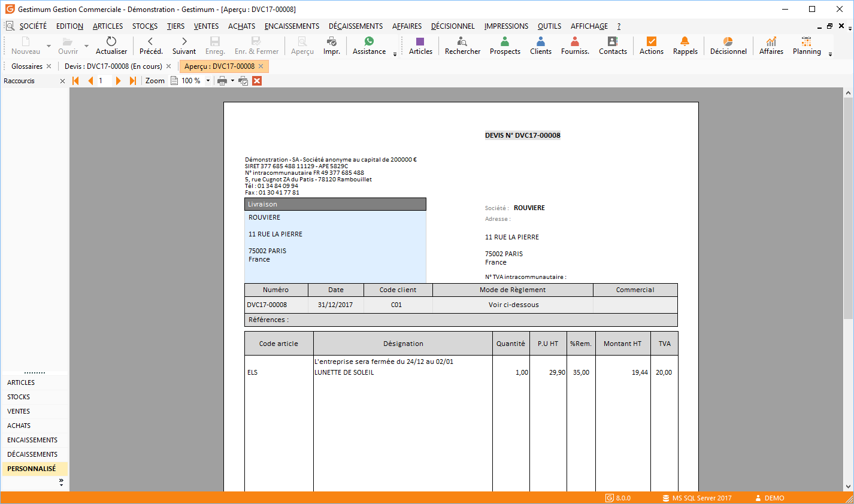Viewport: 854px width, 504px height.
Task: Open the Assistance support tool
Action: click(369, 45)
